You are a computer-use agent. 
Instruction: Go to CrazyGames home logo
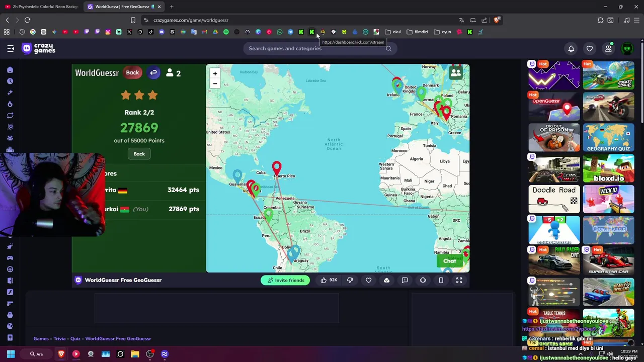38,48
